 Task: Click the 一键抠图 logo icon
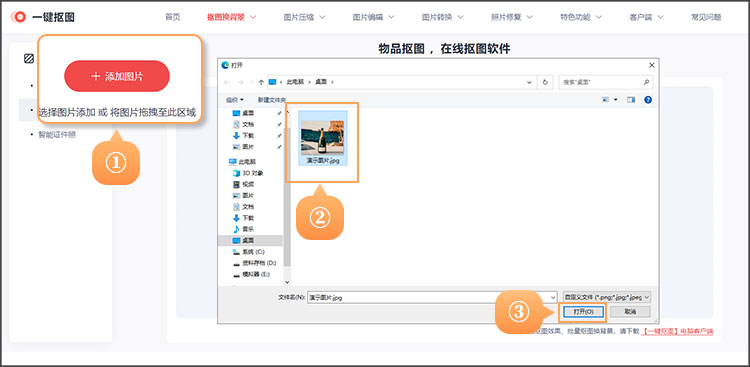pos(18,17)
